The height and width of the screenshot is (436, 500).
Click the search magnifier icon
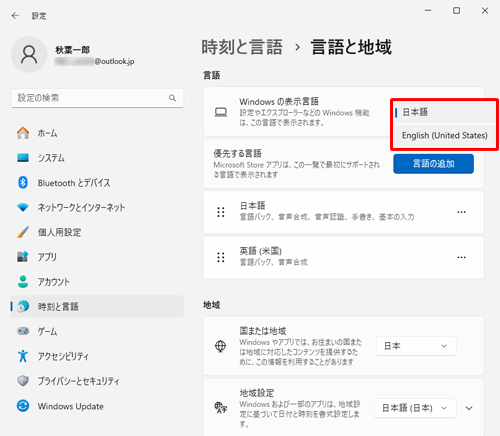tap(172, 98)
